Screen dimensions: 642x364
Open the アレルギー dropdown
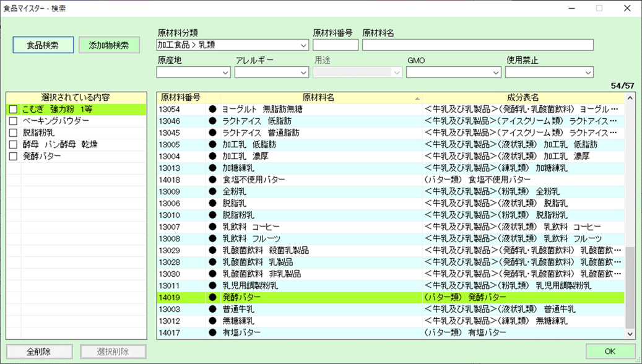point(304,72)
